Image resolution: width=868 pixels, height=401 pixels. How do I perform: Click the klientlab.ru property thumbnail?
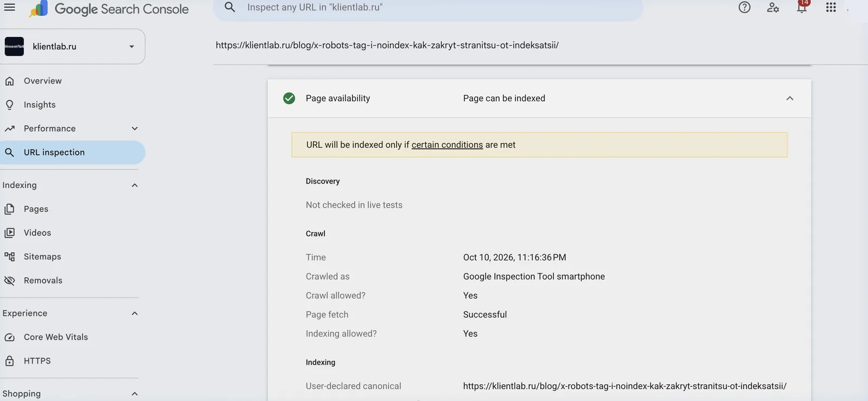(14, 47)
